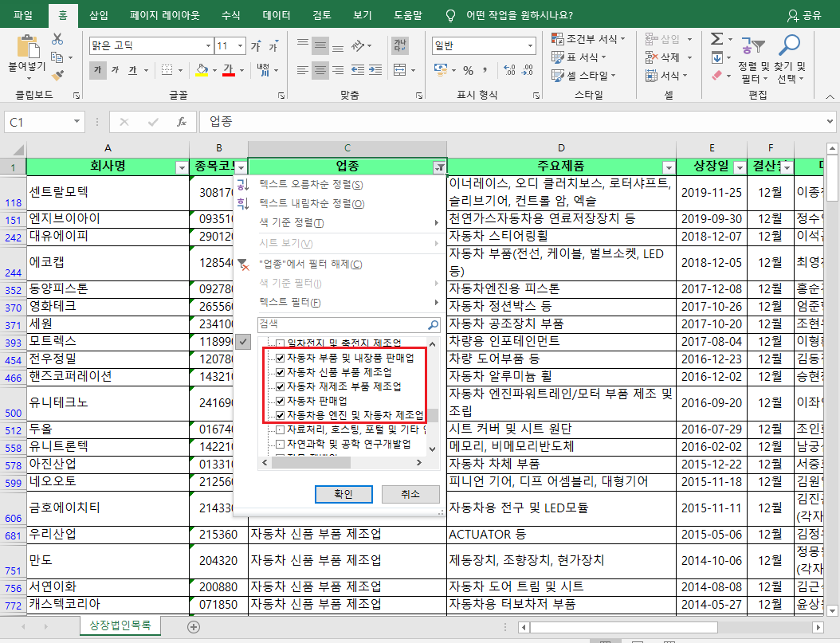The image size is (840, 643).
Task: Click decrease decimal icon
Action: pos(527,70)
